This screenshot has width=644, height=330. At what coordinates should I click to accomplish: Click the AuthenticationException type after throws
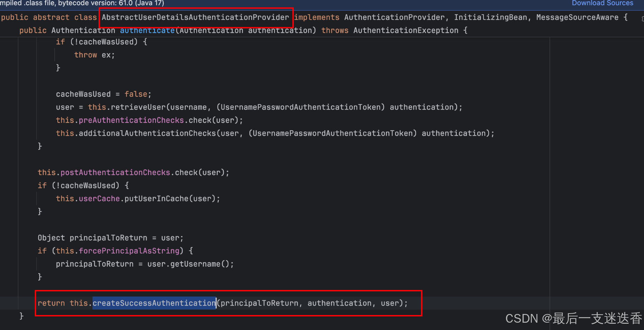(406, 31)
